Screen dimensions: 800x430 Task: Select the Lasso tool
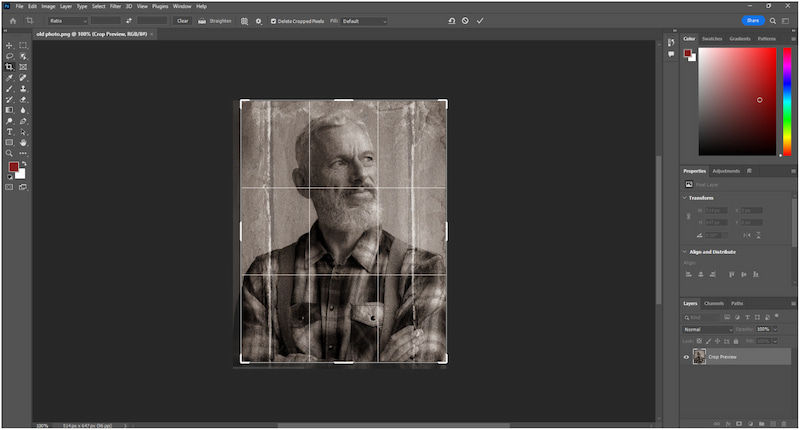click(x=9, y=56)
